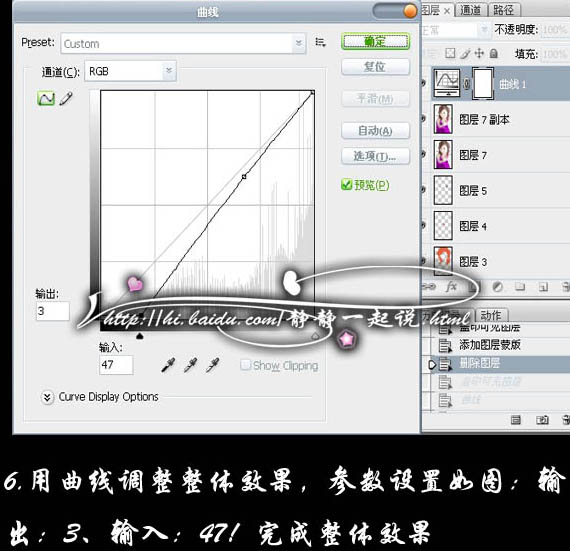The image size is (570, 551).
Task: Pick the gray point eyedropper
Action: tap(190, 365)
